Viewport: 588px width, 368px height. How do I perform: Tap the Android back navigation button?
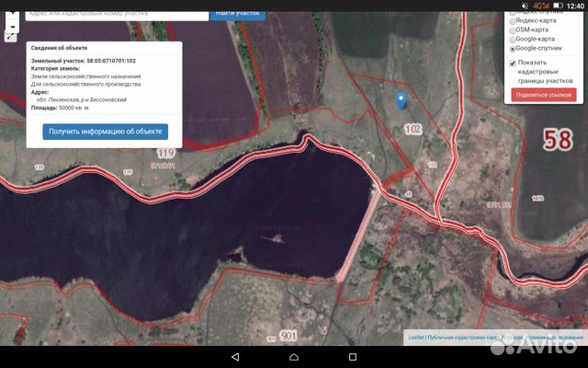[x=234, y=356]
